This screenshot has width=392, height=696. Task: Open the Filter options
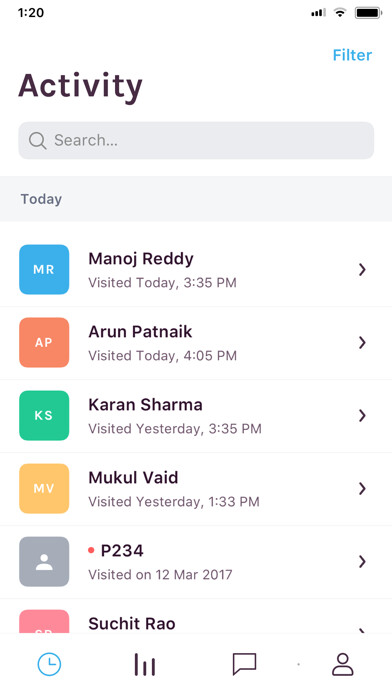pyautogui.click(x=352, y=55)
